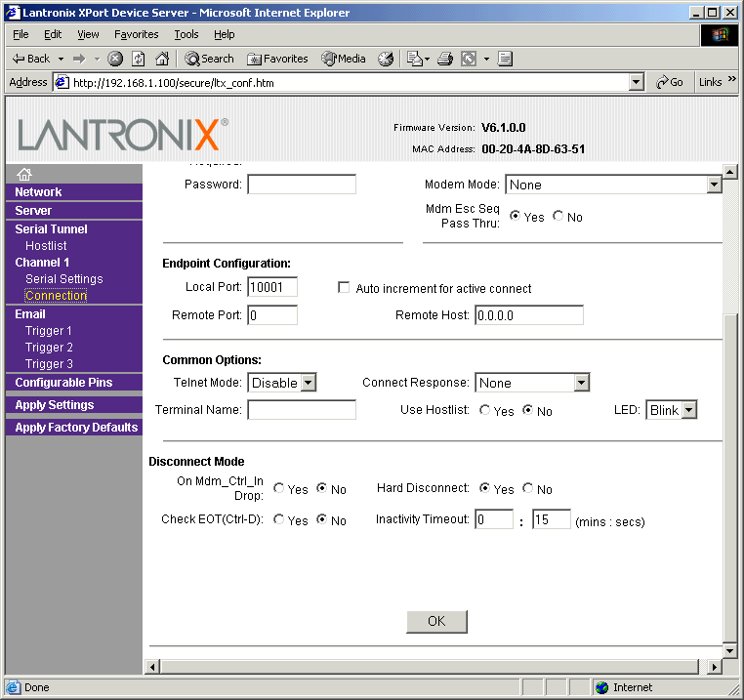744x700 pixels.
Task: Open the Forward button history dropdown arrow
Action: pyautogui.click(x=98, y=60)
